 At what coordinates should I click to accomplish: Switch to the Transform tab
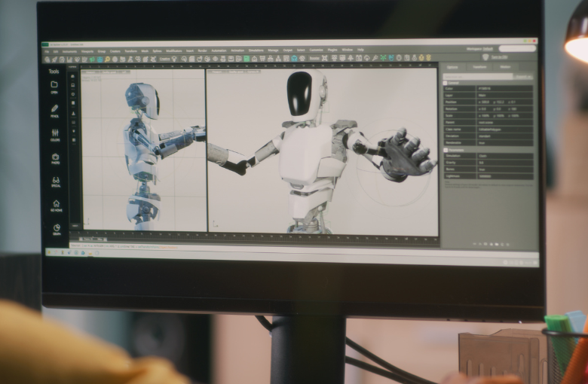tap(479, 67)
